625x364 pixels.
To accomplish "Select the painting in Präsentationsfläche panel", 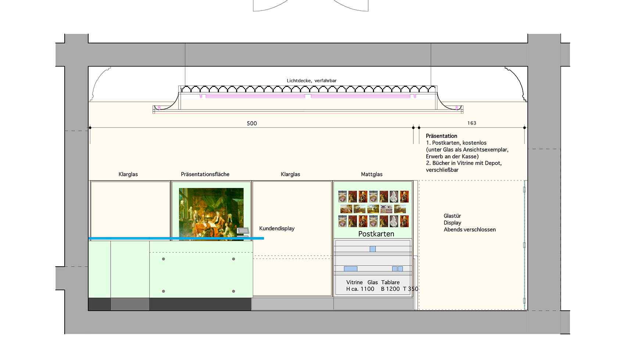I will point(211,214).
